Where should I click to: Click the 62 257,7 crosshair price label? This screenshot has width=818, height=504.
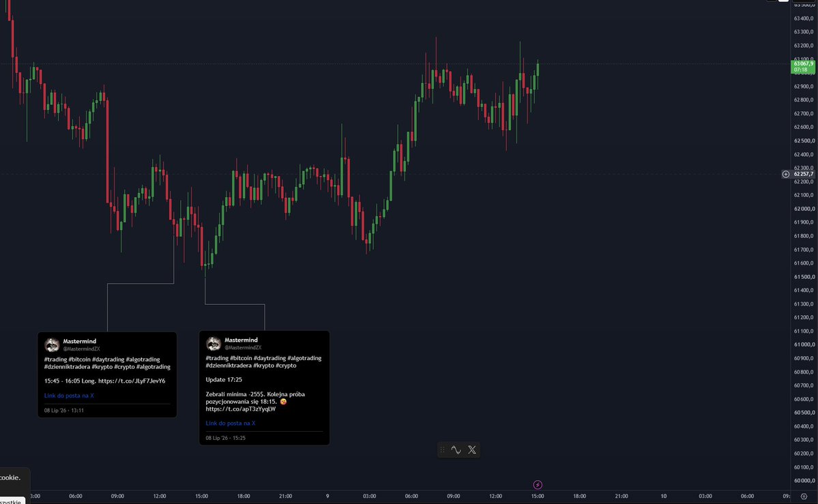pyautogui.click(x=804, y=175)
